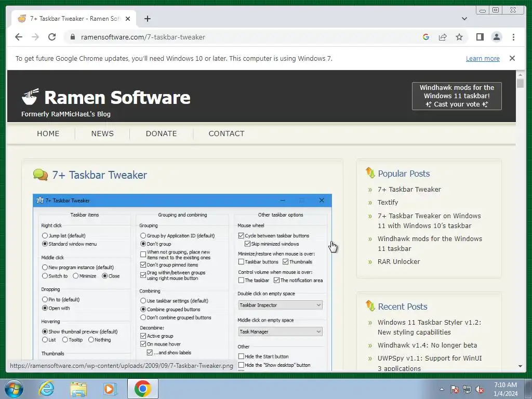Click the Chrome taskbar button

pos(143,389)
